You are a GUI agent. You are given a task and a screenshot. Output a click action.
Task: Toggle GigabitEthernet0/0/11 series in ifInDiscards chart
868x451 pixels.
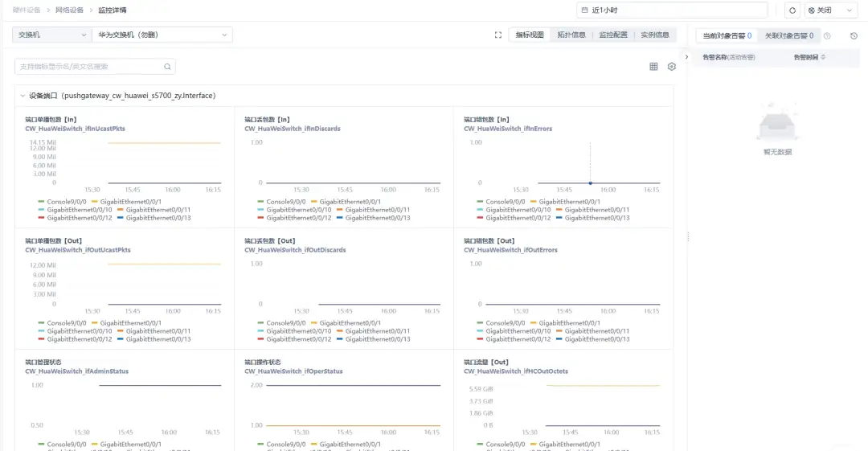pyautogui.click(x=373, y=210)
